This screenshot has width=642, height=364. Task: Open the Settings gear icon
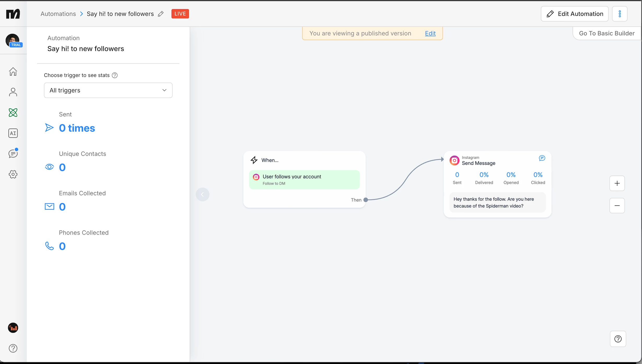pyautogui.click(x=13, y=174)
